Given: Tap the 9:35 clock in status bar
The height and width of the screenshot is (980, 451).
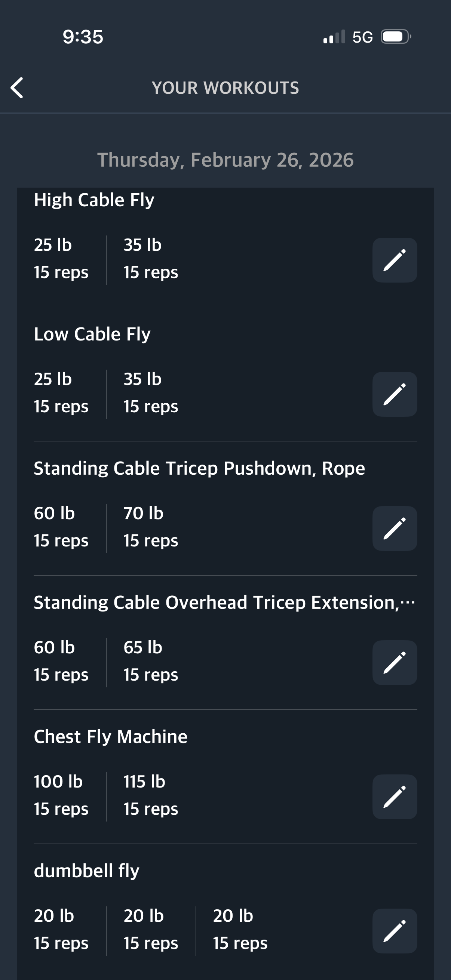Looking at the screenshot, I should [83, 37].
